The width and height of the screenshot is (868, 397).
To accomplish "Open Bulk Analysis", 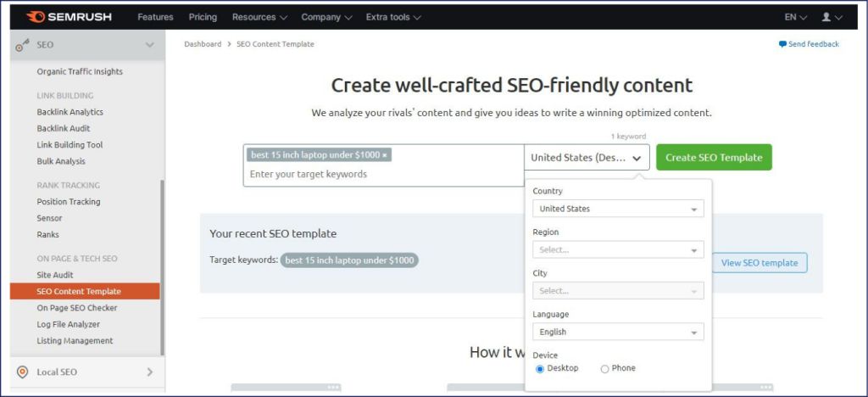I will pyautogui.click(x=61, y=162).
